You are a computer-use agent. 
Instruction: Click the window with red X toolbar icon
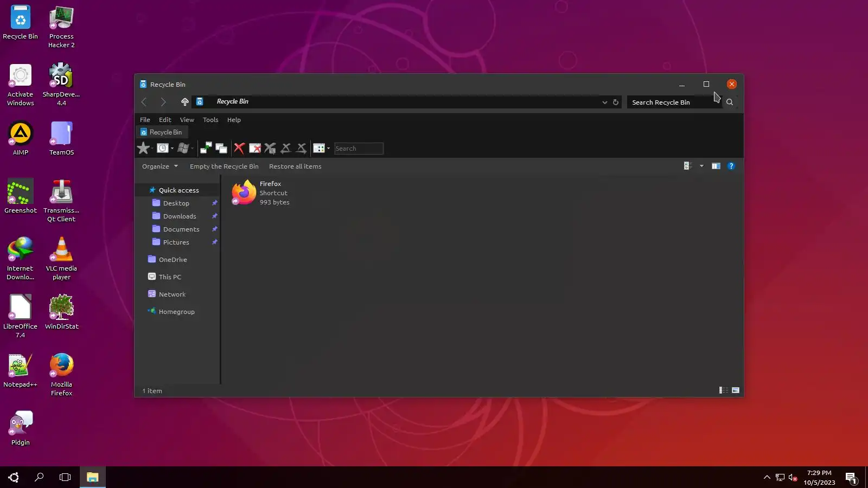(255, 148)
